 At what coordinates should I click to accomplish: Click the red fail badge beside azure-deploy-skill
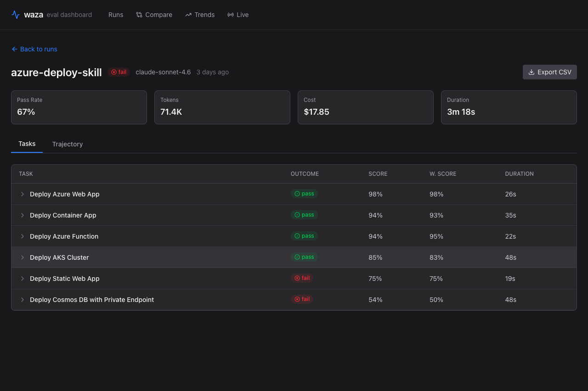(119, 72)
